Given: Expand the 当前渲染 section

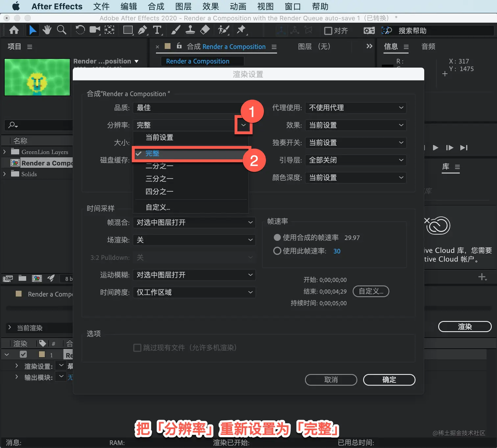Looking at the screenshot, I should coord(10,327).
